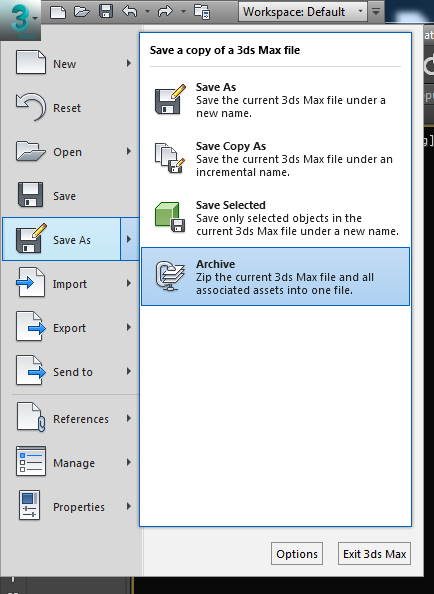Select the References menu label
The height and width of the screenshot is (594, 434).
click(81, 419)
